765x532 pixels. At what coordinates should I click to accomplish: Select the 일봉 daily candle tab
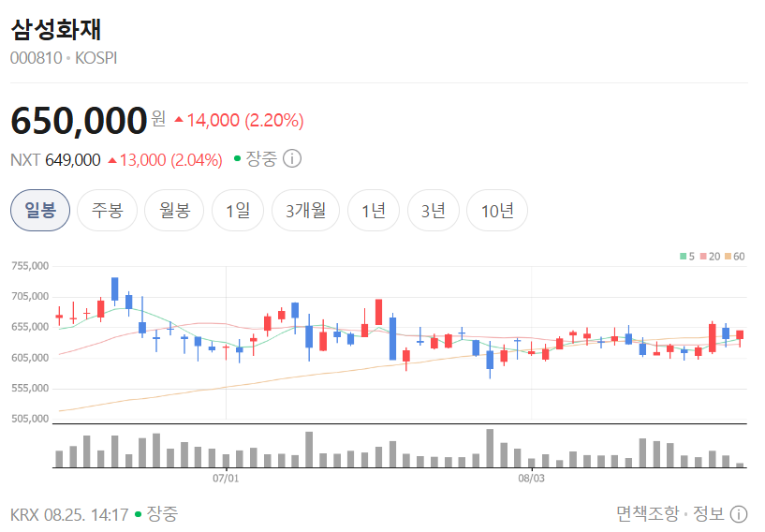pos(40,211)
